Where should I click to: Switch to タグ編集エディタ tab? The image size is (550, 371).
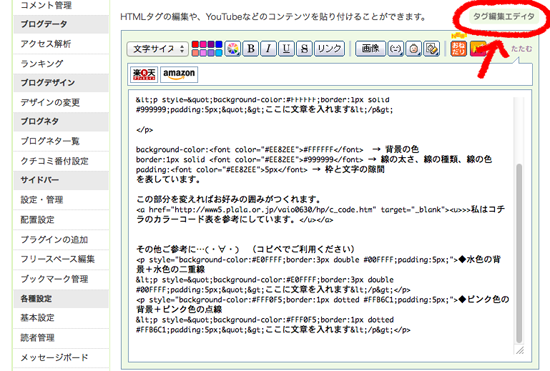coord(504,16)
